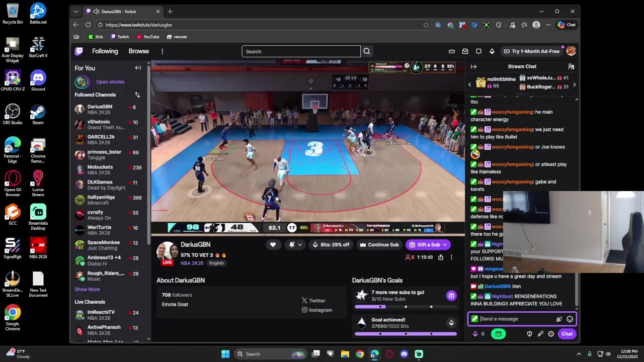Click the Continue Sub button
644x362 pixels.
pyautogui.click(x=379, y=245)
